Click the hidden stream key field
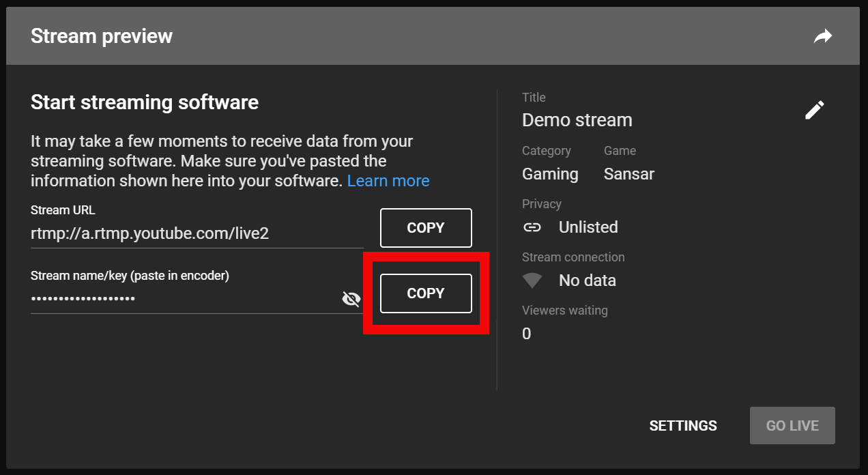 coord(184,299)
